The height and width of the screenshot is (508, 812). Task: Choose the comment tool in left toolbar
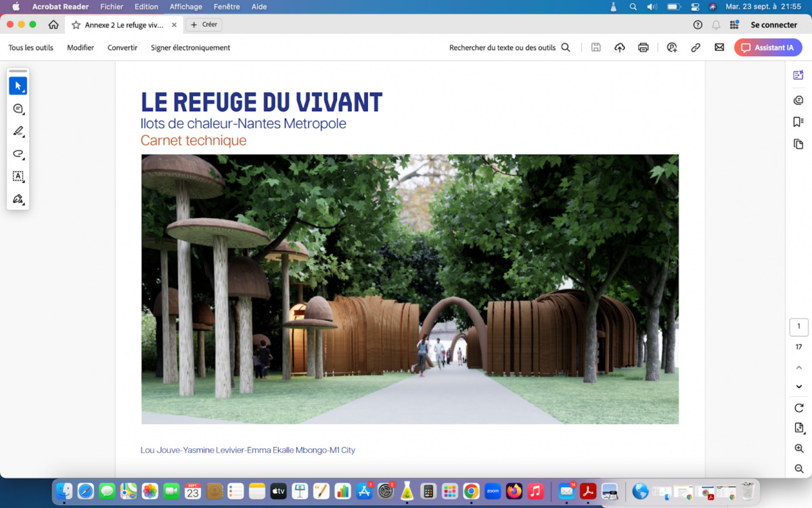18,109
